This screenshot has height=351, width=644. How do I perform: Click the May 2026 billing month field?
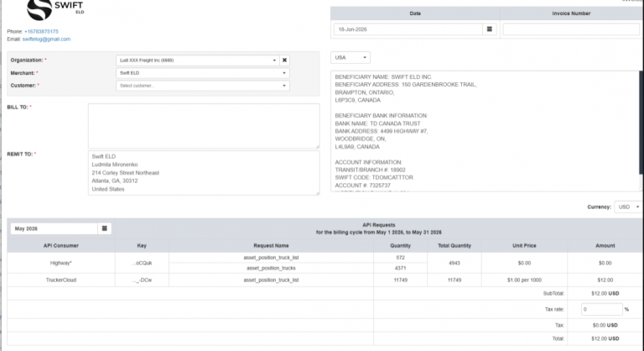[54, 228]
